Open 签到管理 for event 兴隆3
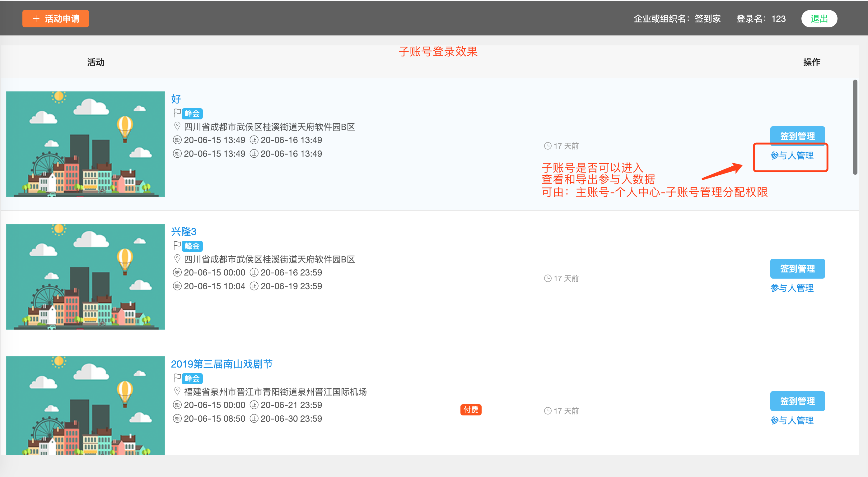This screenshot has height=477, width=868. 797,268
